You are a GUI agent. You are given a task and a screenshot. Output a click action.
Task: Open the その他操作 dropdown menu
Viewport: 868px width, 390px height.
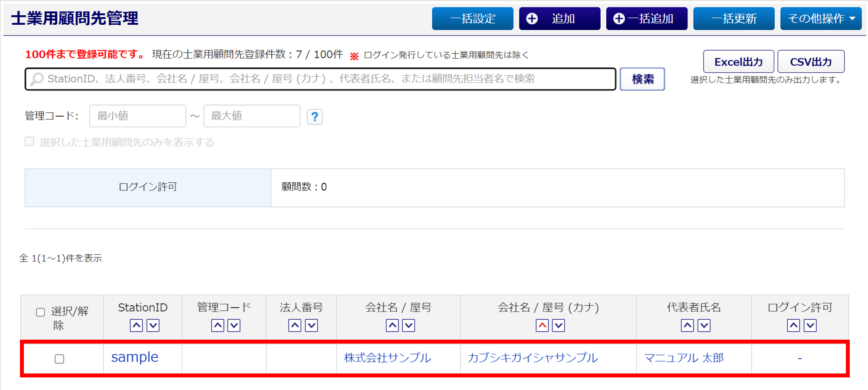(821, 19)
